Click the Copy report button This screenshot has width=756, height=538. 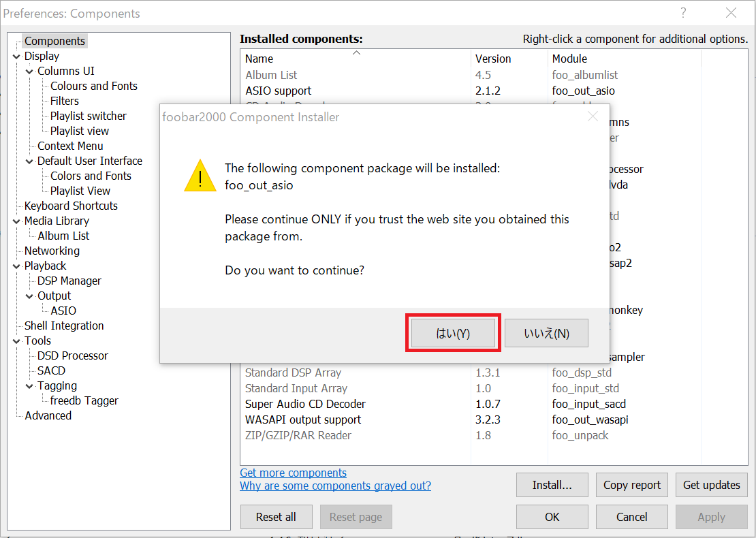[631, 485]
